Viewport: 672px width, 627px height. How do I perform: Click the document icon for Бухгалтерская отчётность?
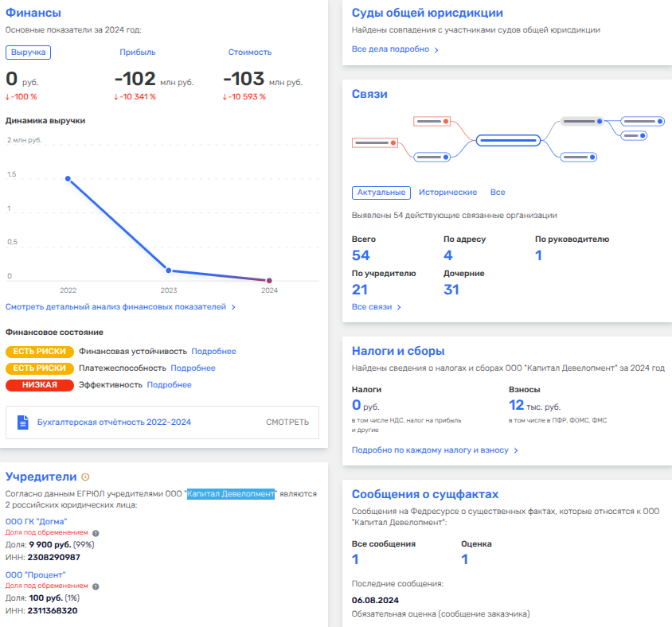coord(23,422)
